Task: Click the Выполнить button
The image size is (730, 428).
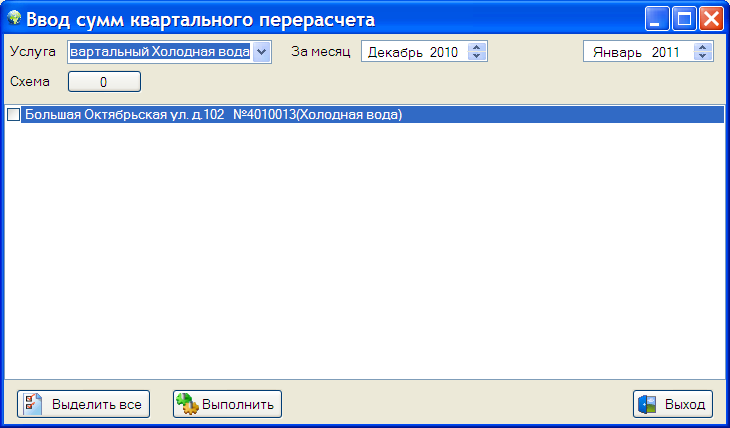Action: click(227, 404)
